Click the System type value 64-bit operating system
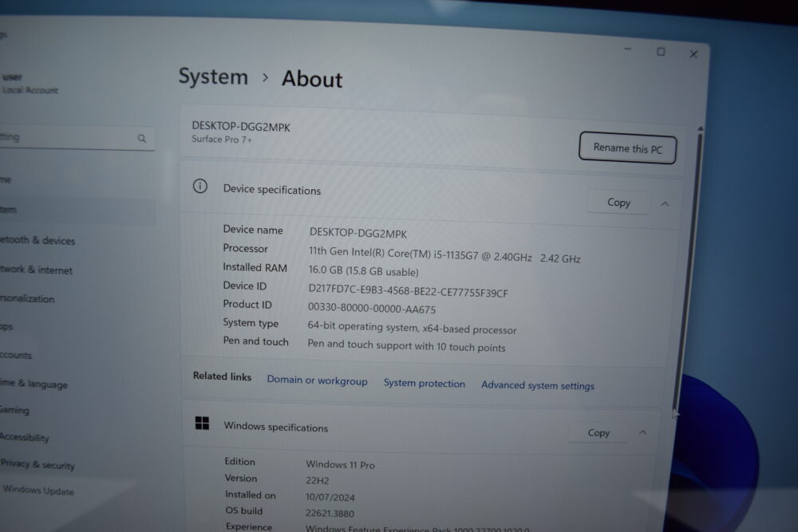Image resolution: width=798 pixels, height=532 pixels. coord(412,328)
